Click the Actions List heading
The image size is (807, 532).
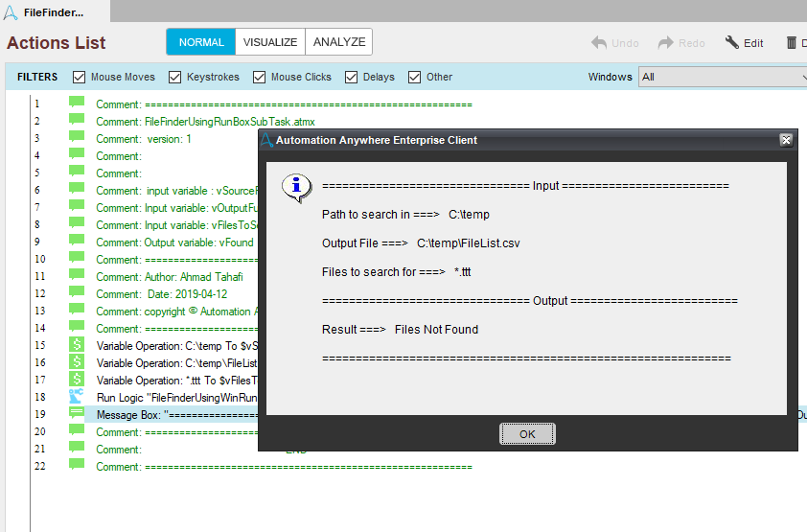tap(57, 43)
